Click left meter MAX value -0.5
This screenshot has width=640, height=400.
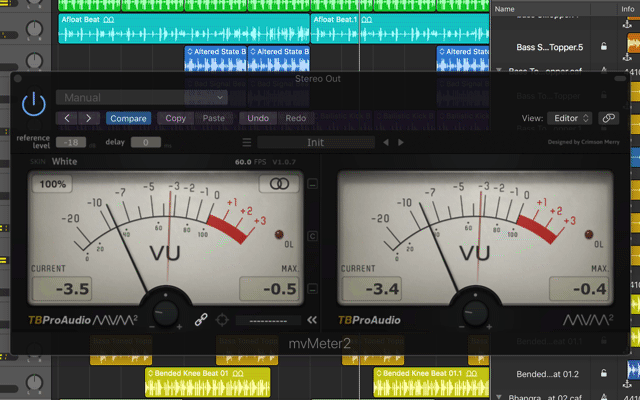point(269,289)
